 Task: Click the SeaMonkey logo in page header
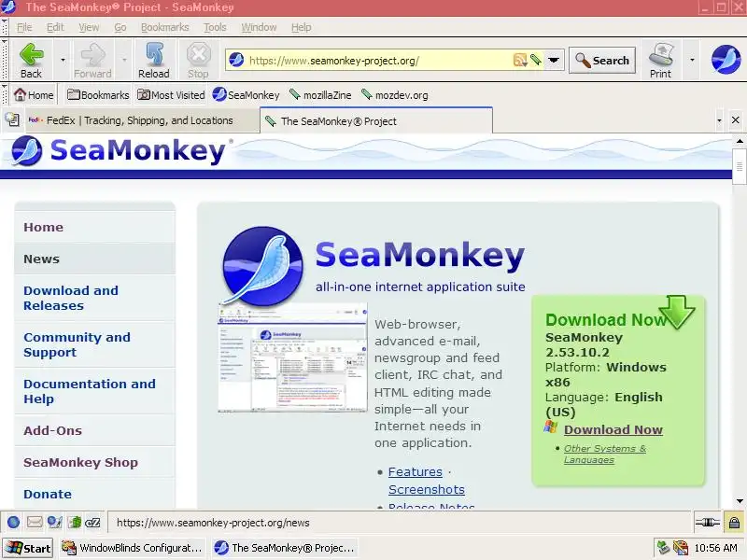click(120, 151)
